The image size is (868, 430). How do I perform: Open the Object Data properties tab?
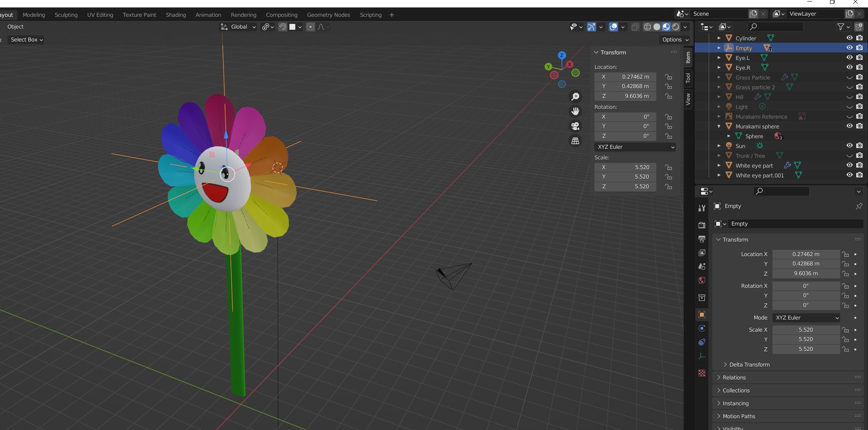pyautogui.click(x=702, y=356)
